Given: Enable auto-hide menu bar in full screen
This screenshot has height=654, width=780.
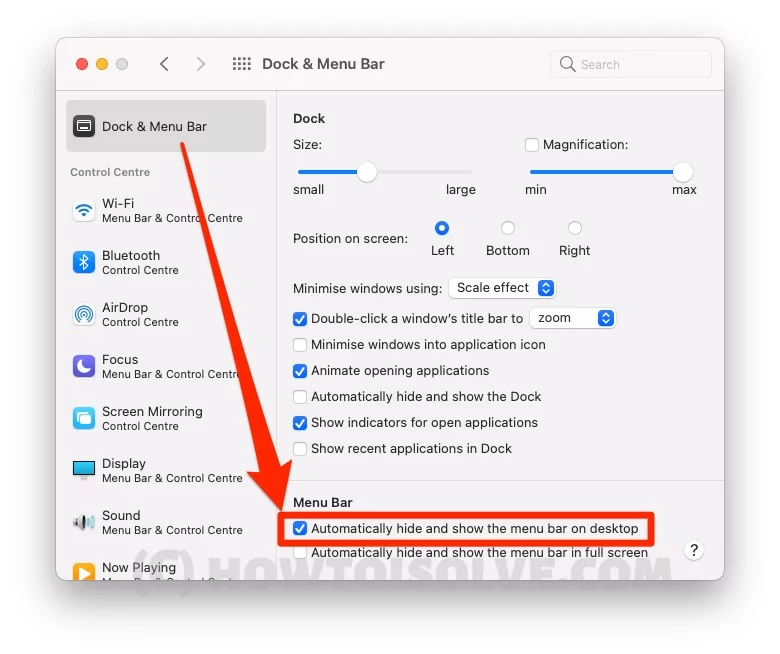Looking at the screenshot, I should [300, 553].
